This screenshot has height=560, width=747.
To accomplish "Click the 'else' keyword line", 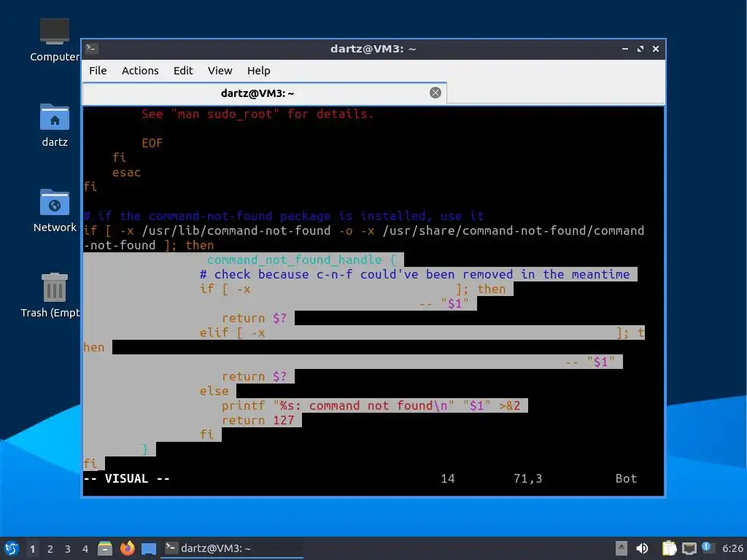I will tap(214, 391).
